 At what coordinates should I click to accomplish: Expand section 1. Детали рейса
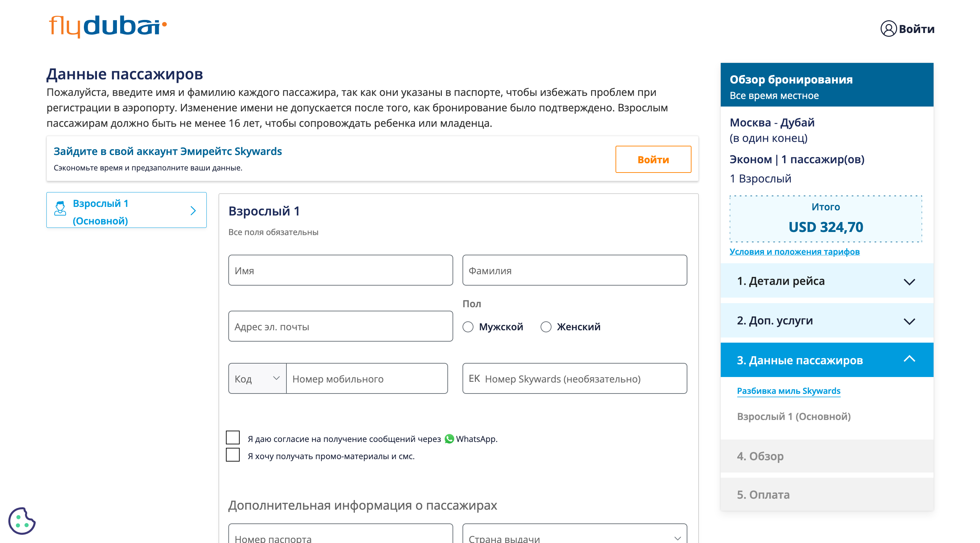click(827, 281)
